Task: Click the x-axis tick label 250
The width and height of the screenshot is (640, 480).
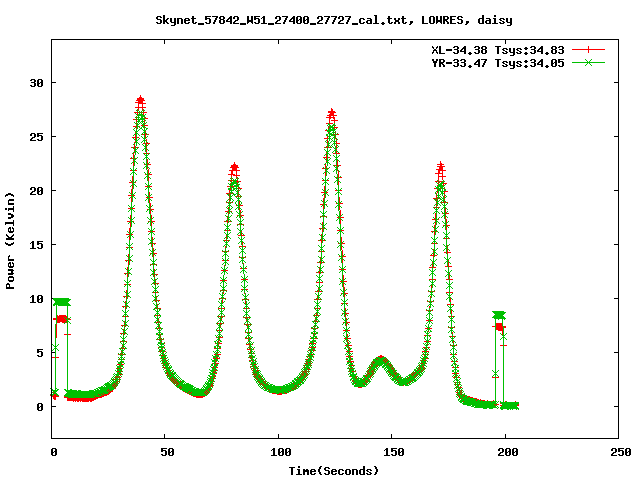Action: point(621,452)
